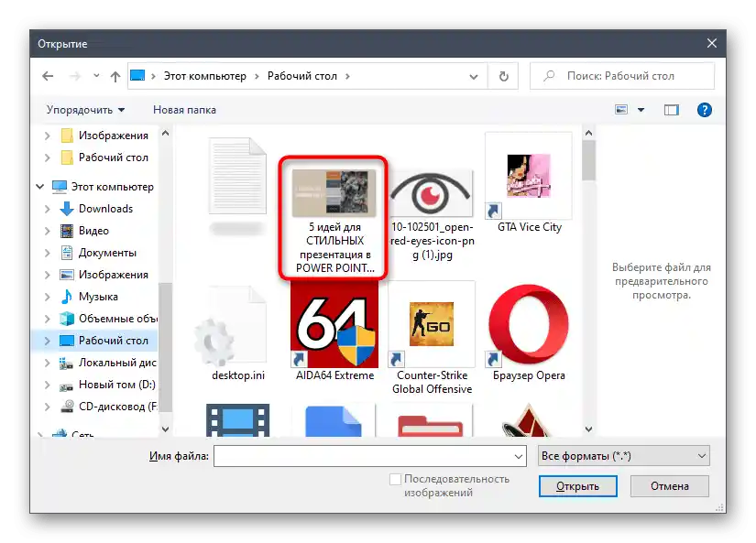Select CD-дисковод drive in tree
Viewport: 756px width, 543px height.
(108, 407)
